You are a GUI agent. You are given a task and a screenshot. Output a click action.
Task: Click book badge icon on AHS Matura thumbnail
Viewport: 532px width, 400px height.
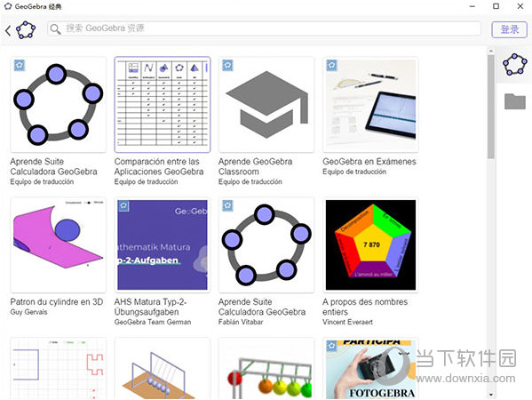tap(123, 205)
